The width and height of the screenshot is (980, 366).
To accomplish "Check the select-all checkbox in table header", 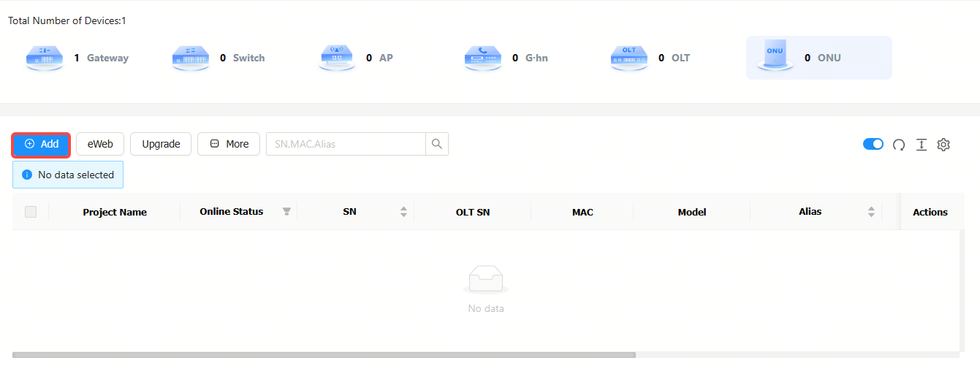I will (31, 212).
